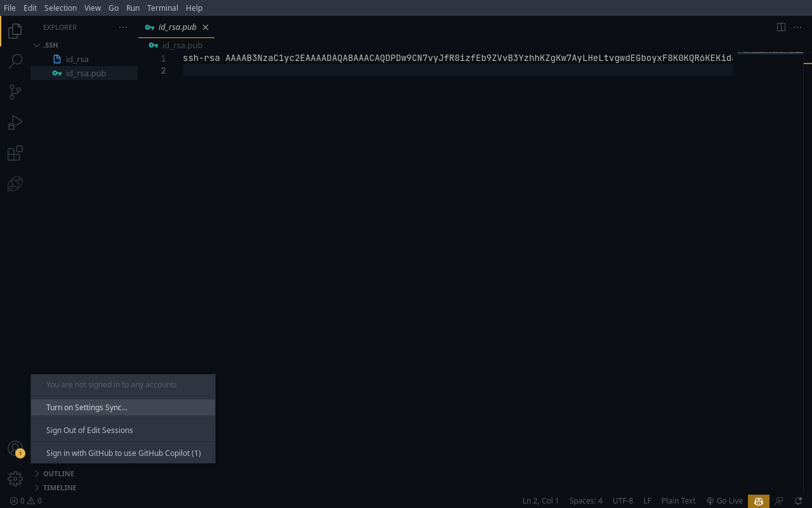The width and height of the screenshot is (812, 508).
Task: Click the notifications bell in status bar
Action: point(797,501)
